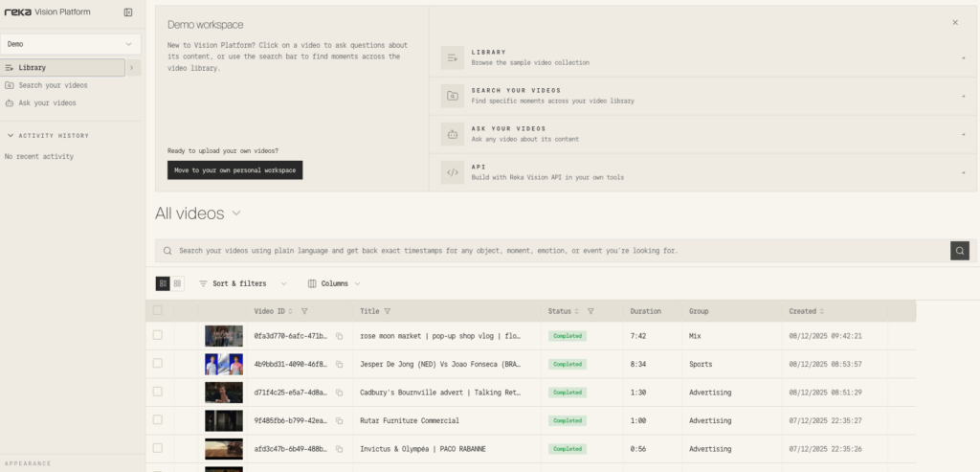Open the Demo workspace dropdown
The width and height of the screenshot is (980, 472).
[71, 44]
